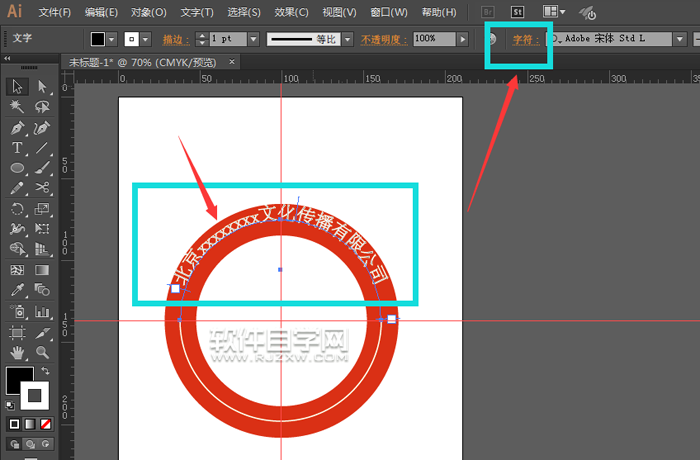Select the Scissors tool
The image size is (700, 460).
(42, 189)
